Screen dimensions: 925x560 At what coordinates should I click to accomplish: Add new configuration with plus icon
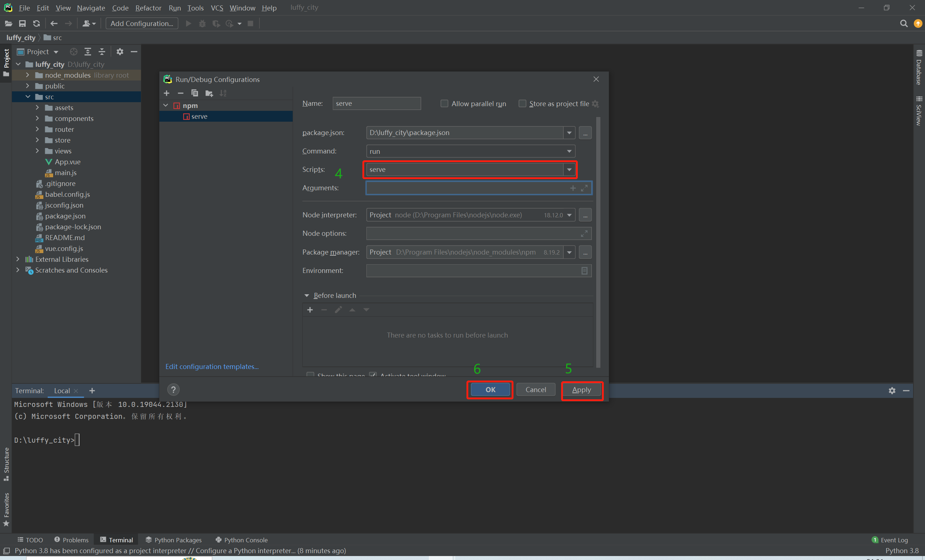167,93
